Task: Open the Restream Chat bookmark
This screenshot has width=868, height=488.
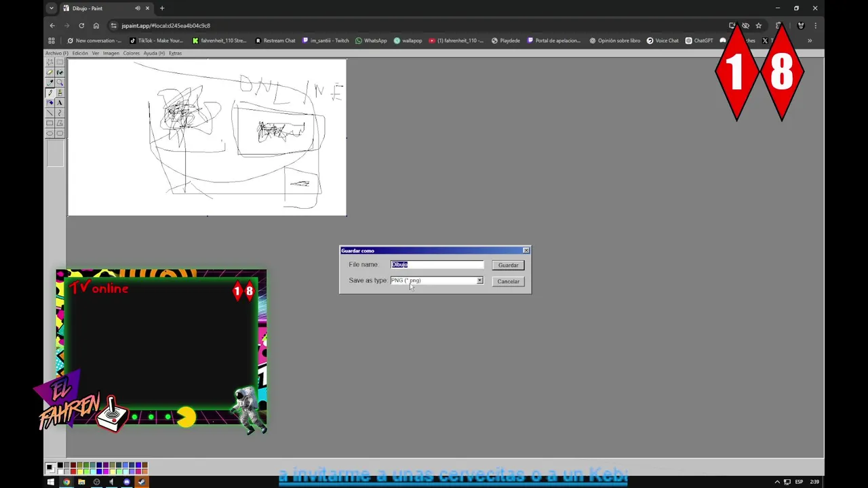Action: [x=275, y=41]
